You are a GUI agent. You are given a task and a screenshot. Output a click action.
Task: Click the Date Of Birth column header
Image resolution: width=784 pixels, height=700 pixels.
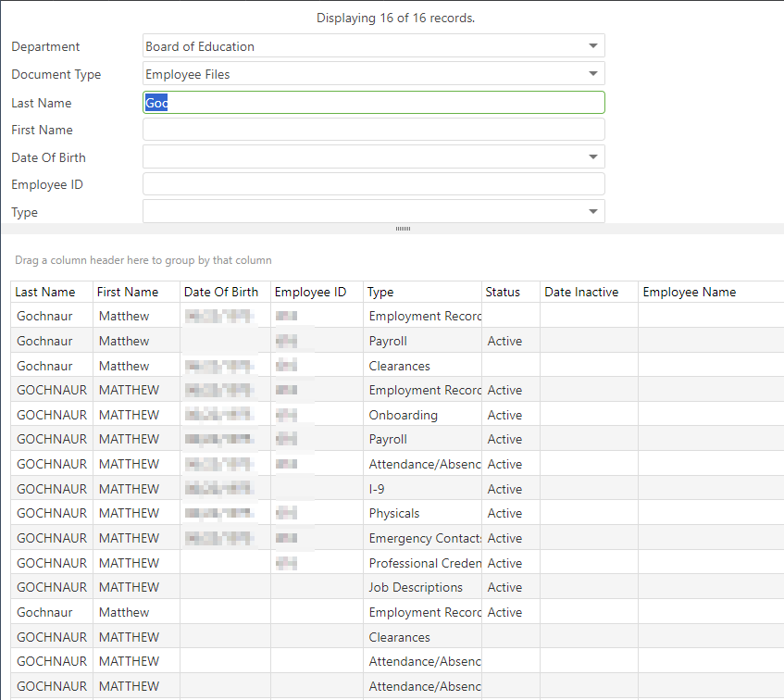[x=221, y=292]
